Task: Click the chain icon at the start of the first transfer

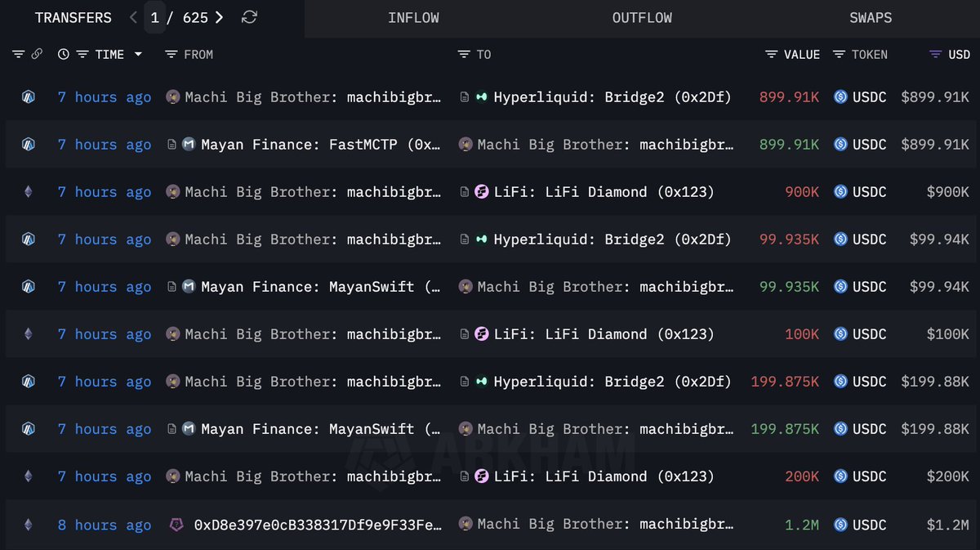Action: (28, 96)
